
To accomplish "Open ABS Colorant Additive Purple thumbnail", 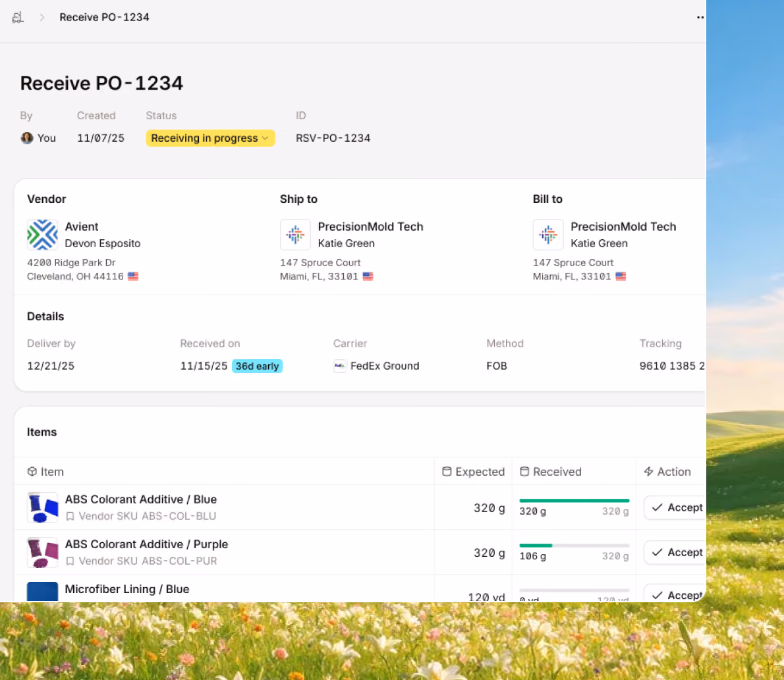I will coord(42,552).
